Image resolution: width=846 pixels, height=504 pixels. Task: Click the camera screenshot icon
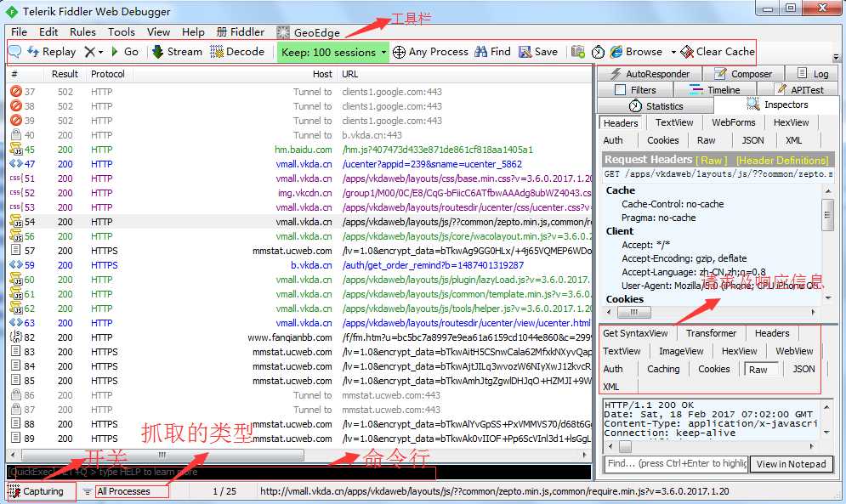[578, 52]
